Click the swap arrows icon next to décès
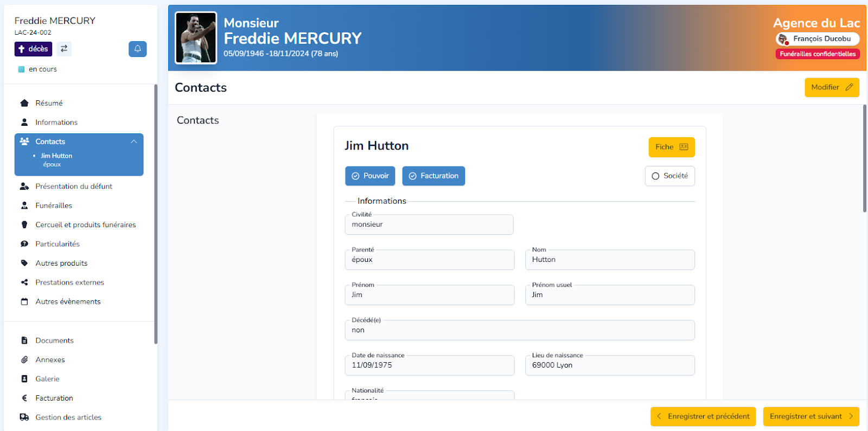This screenshot has width=868, height=431. tap(64, 49)
